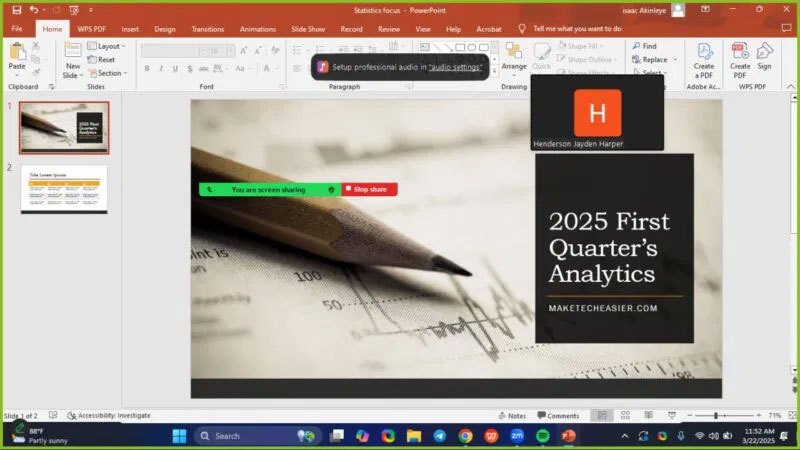The image size is (800, 450).
Task: Click the red Stop share button
Action: click(369, 189)
